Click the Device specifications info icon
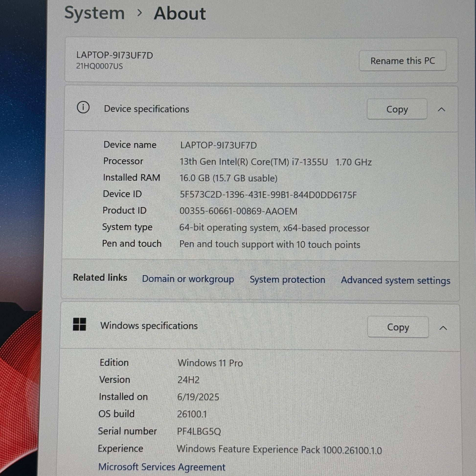Image resolution: width=476 pixels, height=476 pixels. [83, 107]
